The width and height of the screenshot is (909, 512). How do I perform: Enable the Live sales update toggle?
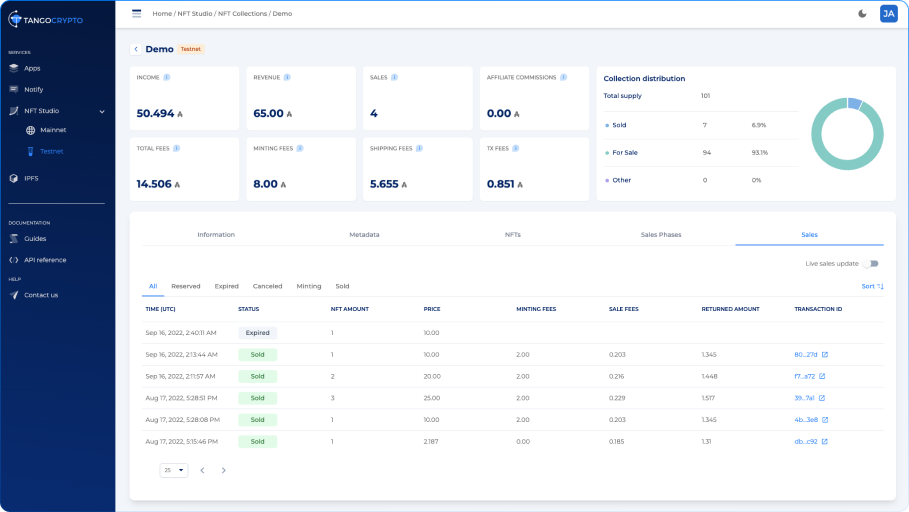(x=871, y=264)
